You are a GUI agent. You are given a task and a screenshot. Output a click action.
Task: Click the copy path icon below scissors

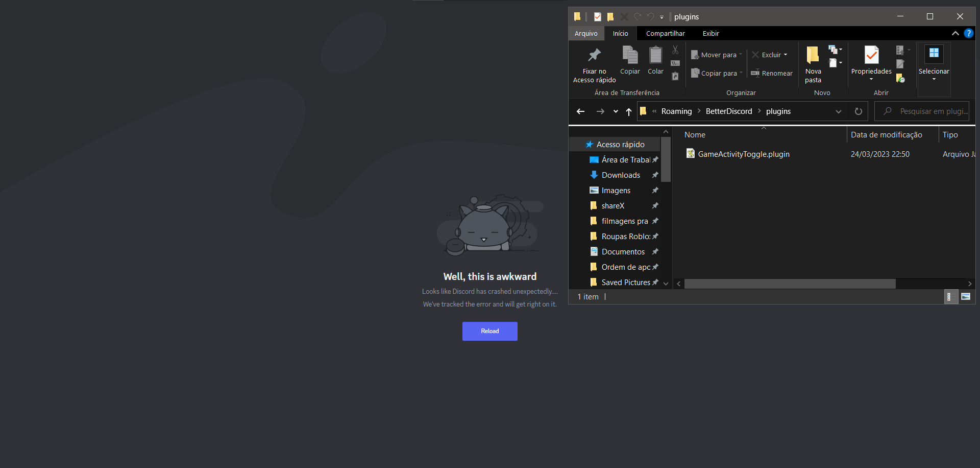pos(675,63)
